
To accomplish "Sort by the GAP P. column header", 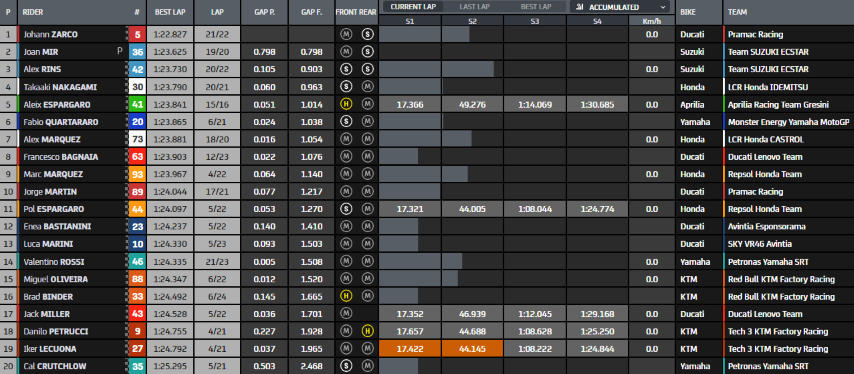I will pyautogui.click(x=264, y=12).
